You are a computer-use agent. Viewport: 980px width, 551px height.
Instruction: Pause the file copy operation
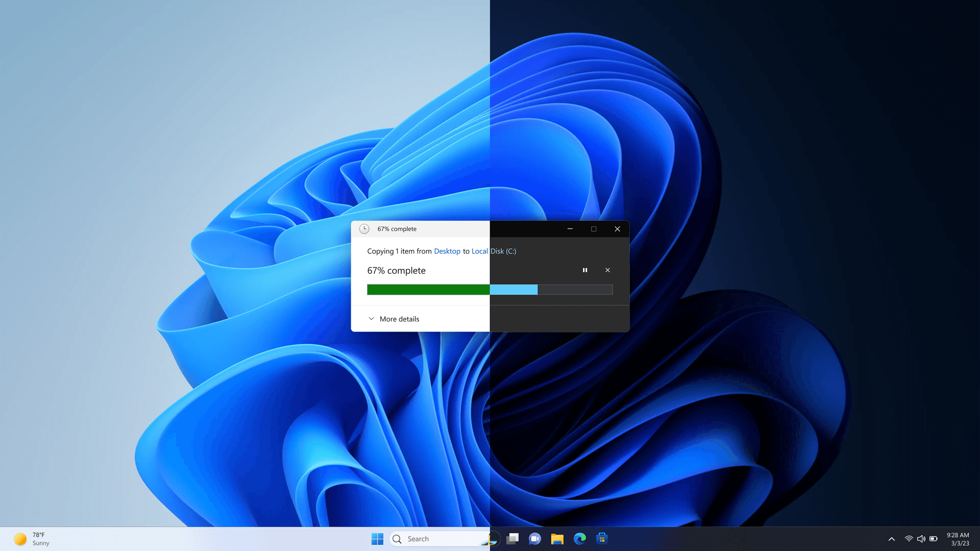585,270
